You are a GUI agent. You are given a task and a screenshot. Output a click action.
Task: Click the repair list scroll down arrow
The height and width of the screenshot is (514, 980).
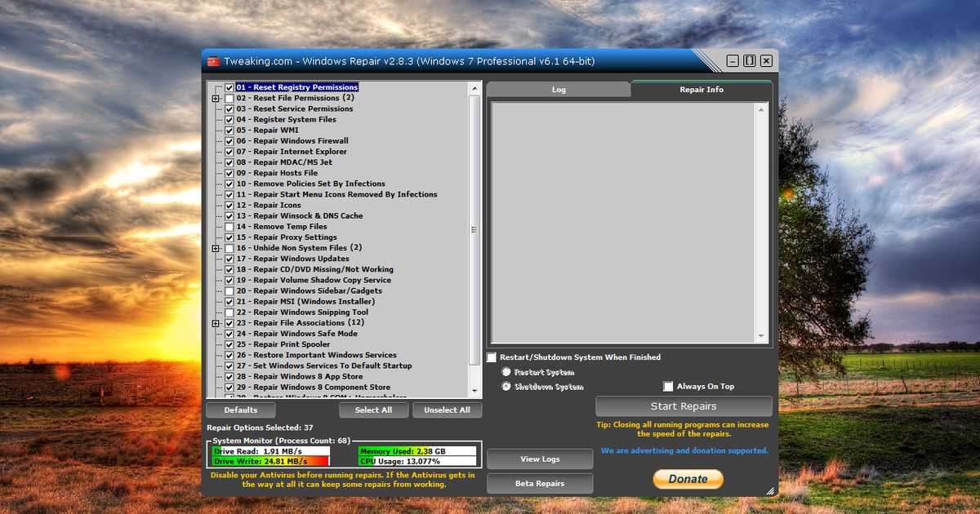click(x=474, y=392)
